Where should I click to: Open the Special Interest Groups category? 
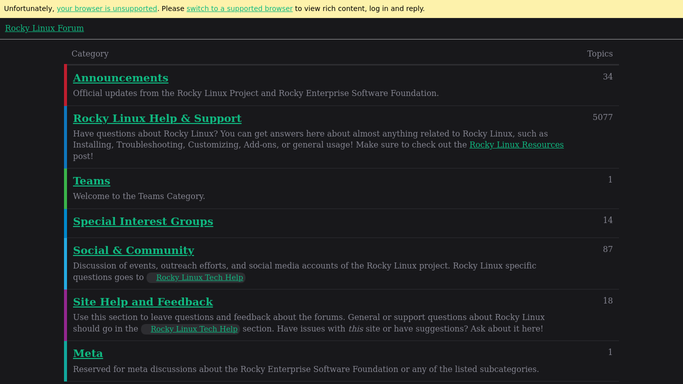click(x=143, y=221)
